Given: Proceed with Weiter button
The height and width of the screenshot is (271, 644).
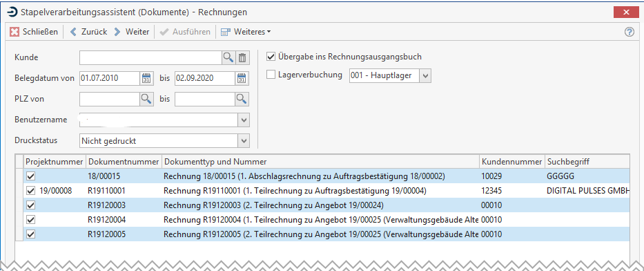Looking at the screenshot, I should click(132, 32).
